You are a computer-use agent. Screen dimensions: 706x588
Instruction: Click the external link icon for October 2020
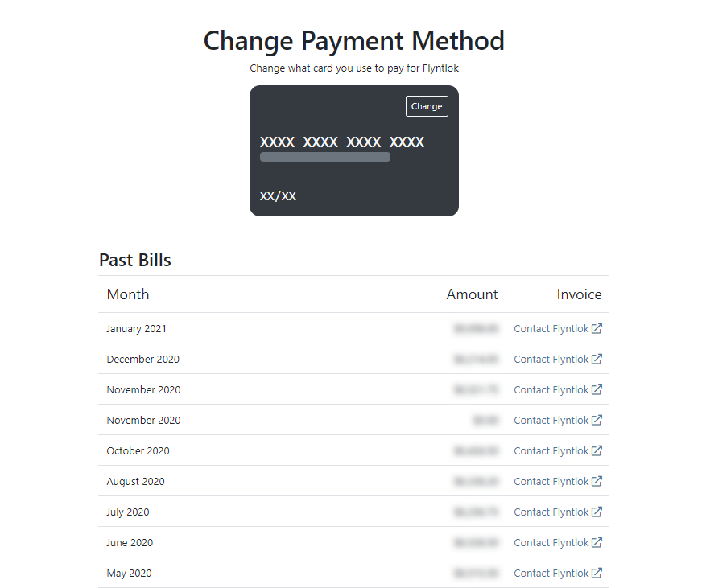click(x=597, y=450)
